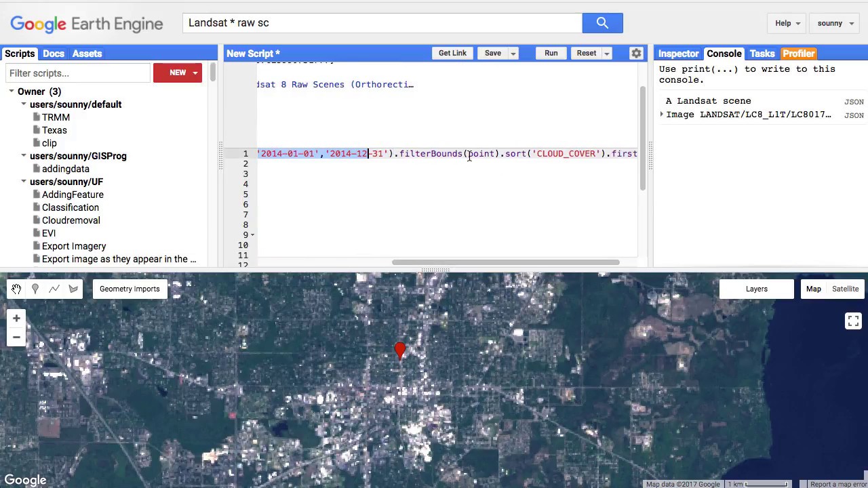
Task: Open the Profiler tab
Action: (x=799, y=54)
